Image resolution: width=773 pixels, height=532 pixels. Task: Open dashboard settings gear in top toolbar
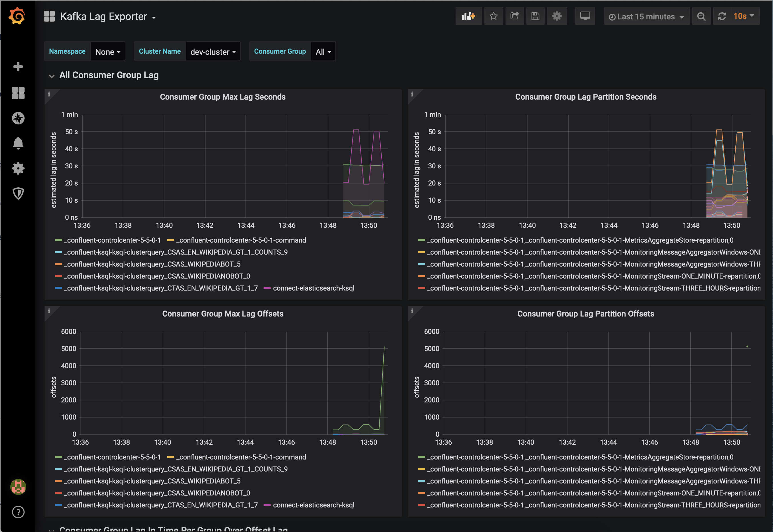click(556, 16)
